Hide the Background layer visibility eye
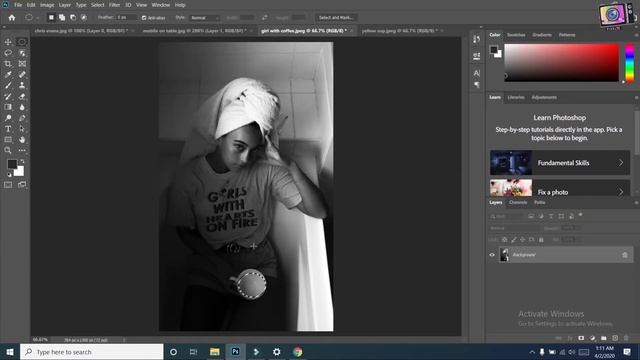The width and height of the screenshot is (640, 360). pyautogui.click(x=492, y=255)
